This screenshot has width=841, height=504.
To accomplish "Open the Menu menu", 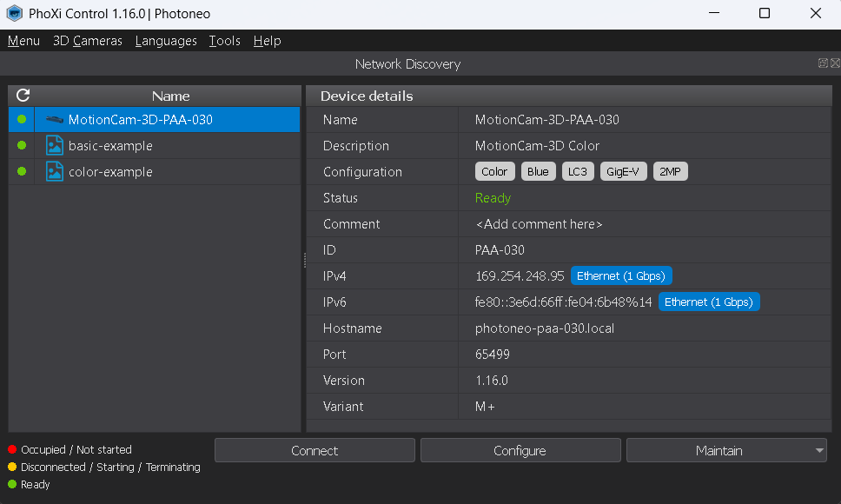I will tap(23, 41).
